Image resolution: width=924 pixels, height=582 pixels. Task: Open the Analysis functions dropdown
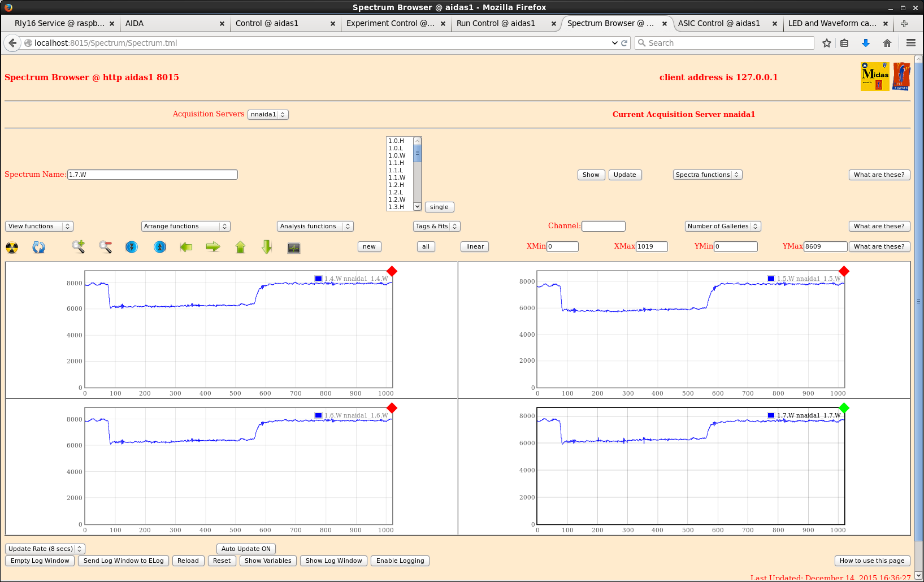click(x=315, y=226)
